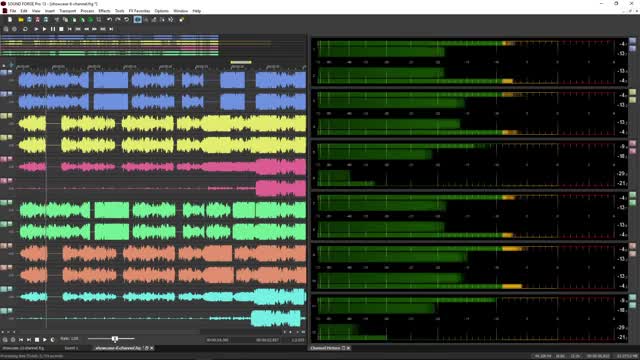Open the Edit menu
The image size is (640, 360).
pos(24,11)
